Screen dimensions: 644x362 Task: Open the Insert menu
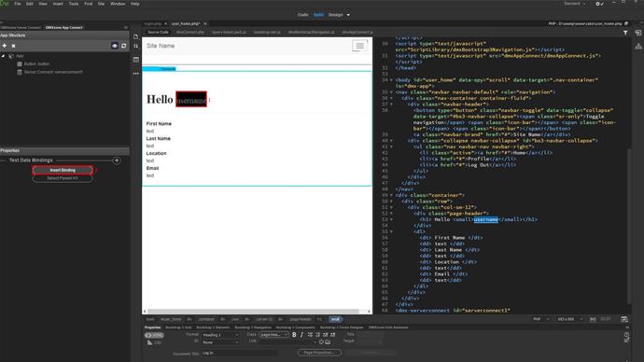58,4
